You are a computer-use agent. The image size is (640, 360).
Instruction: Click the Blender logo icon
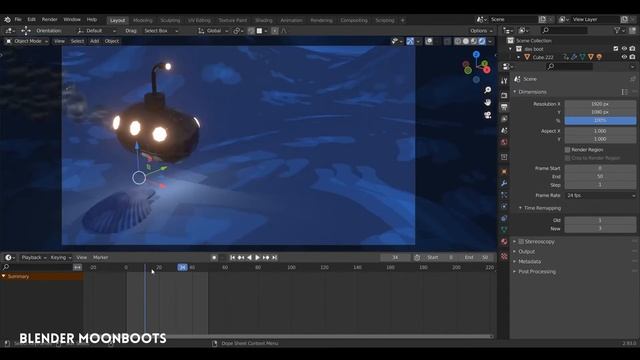(x=7, y=20)
